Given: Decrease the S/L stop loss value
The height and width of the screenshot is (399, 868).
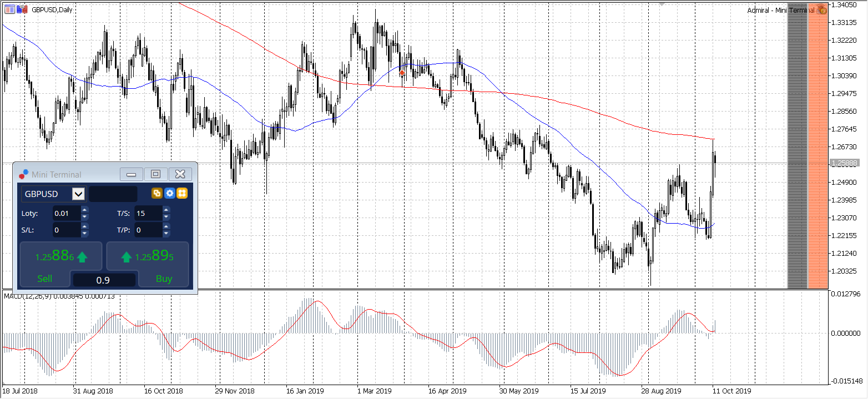Looking at the screenshot, I should coord(84,233).
